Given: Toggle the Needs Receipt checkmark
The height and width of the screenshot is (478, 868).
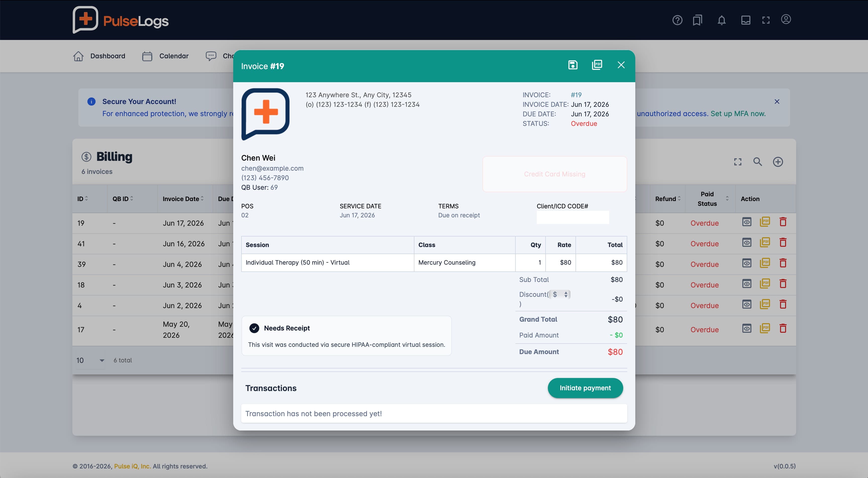Looking at the screenshot, I should pyautogui.click(x=254, y=328).
